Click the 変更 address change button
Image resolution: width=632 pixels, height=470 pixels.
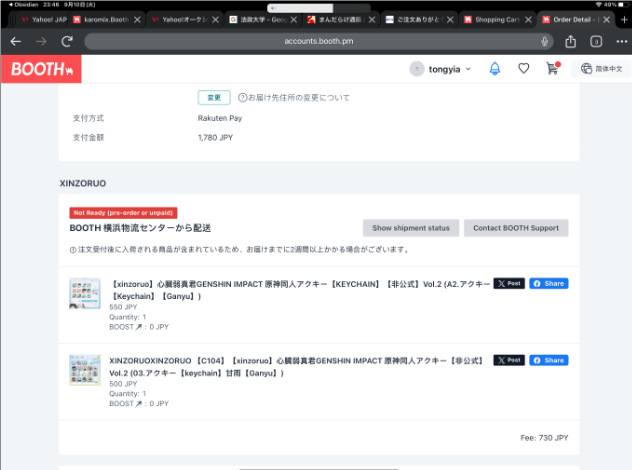(214, 98)
